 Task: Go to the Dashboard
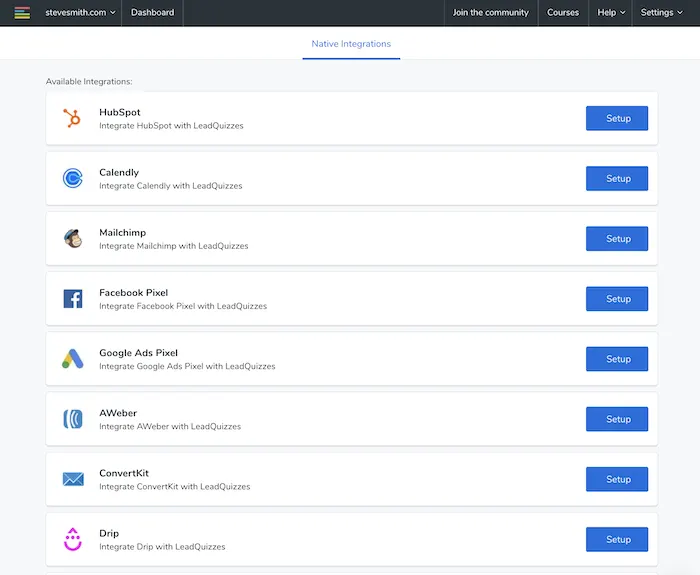[152, 12]
